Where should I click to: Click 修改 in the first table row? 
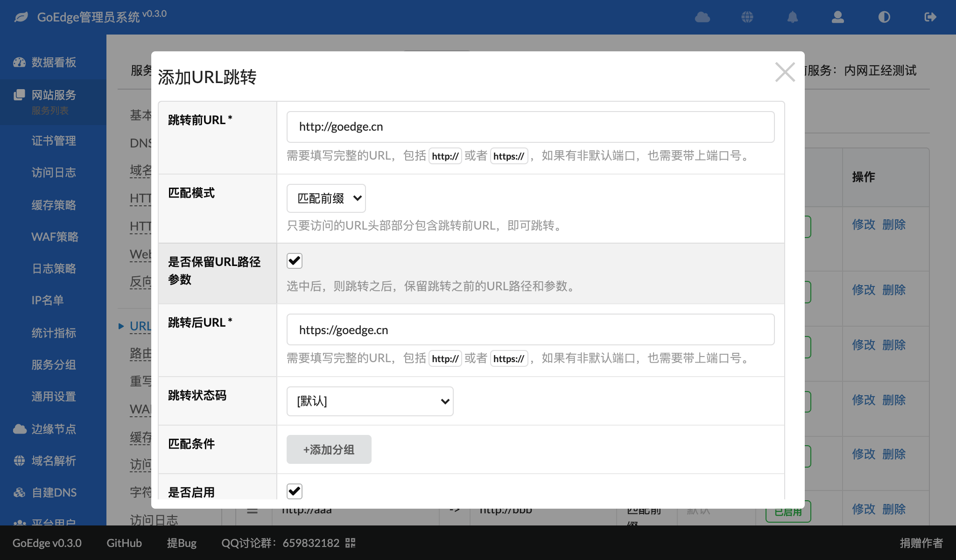point(864,224)
